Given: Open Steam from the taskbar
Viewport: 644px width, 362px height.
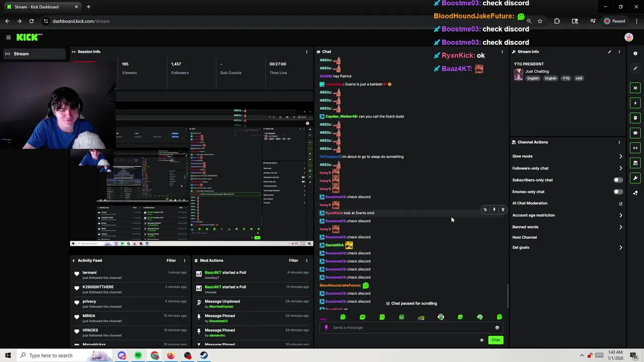Looking at the screenshot, I should [x=204, y=355].
